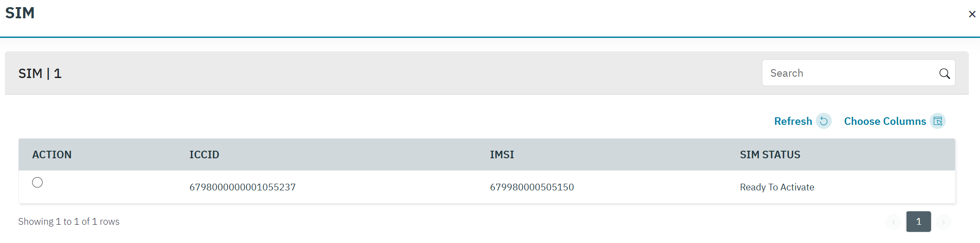Click the circular Refresh arrow icon
This screenshot has height=243, width=980.
pyautogui.click(x=824, y=121)
